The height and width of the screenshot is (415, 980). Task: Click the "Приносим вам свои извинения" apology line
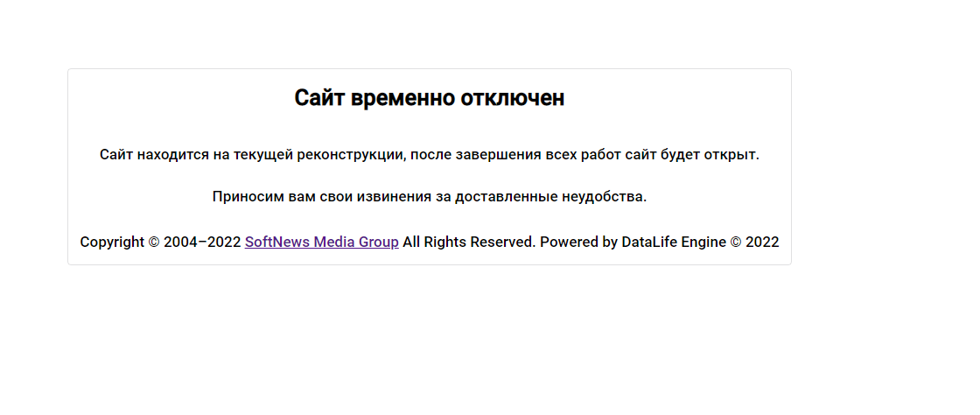pyautogui.click(x=429, y=197)
